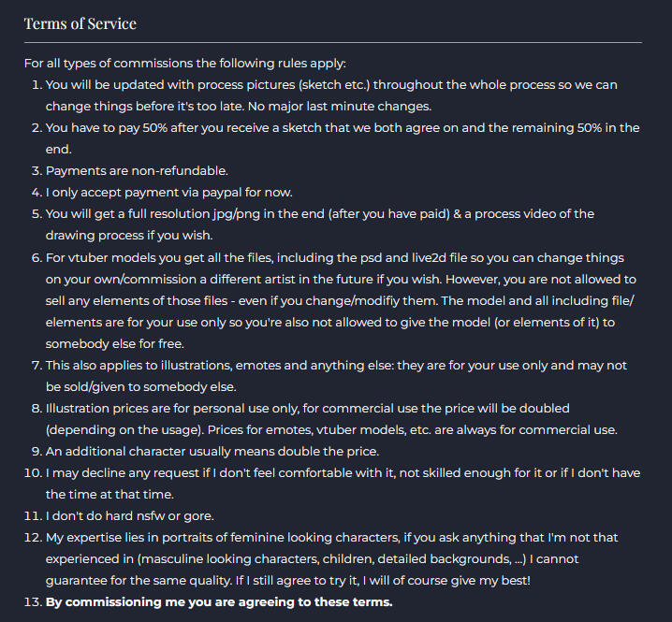Click rule 1 about process picture updates

330,85
